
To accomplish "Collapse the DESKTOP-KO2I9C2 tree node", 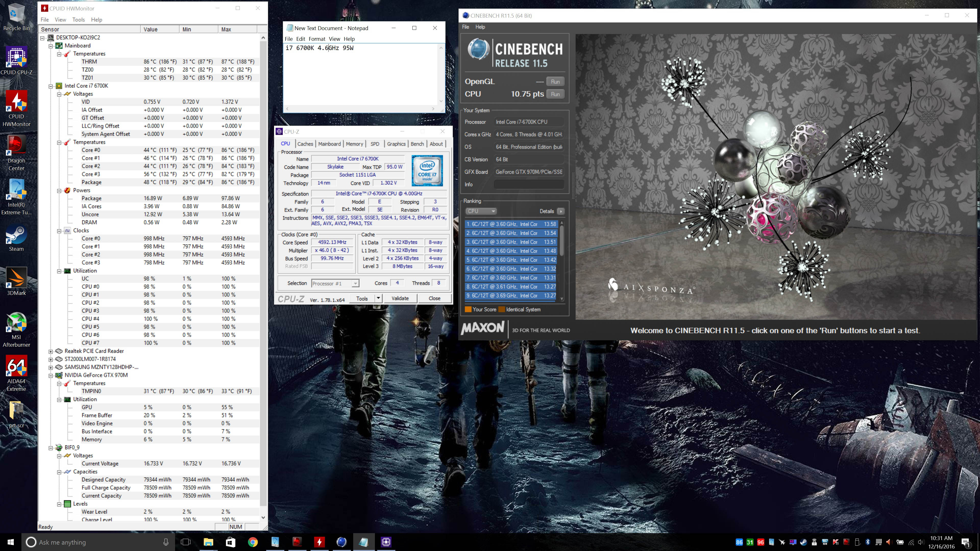I will pyautogui.click(x=43, y=38).
